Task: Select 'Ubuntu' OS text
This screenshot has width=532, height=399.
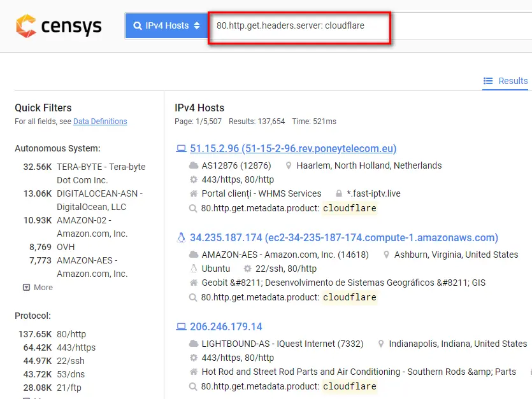Action: [x=216, y=269]
